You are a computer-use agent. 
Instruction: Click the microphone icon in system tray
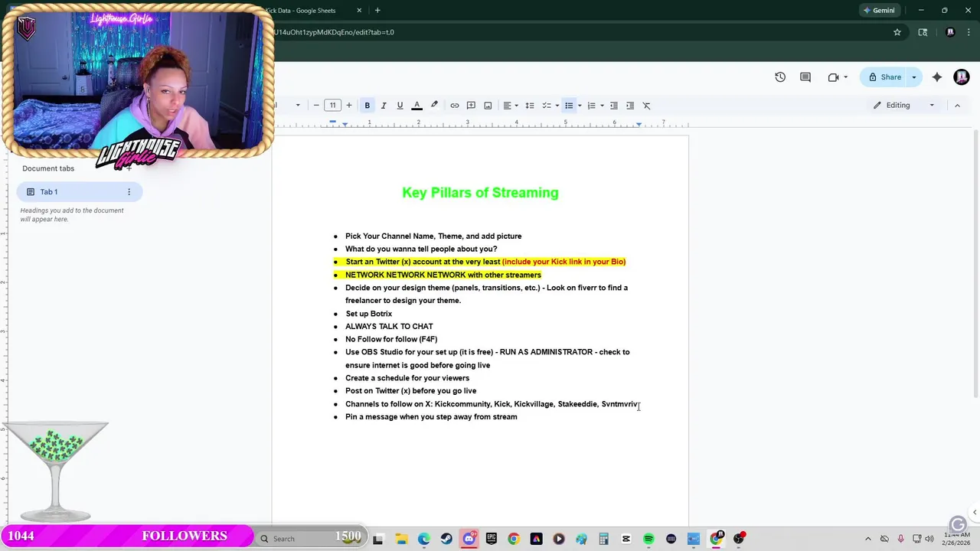tap(900, 539)
